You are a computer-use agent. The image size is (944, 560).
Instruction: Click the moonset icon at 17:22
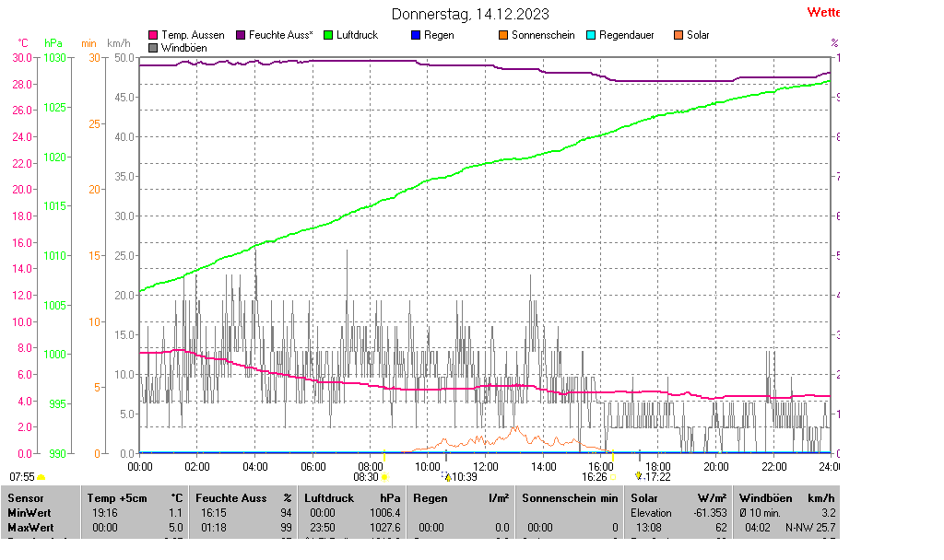(638, 476)
